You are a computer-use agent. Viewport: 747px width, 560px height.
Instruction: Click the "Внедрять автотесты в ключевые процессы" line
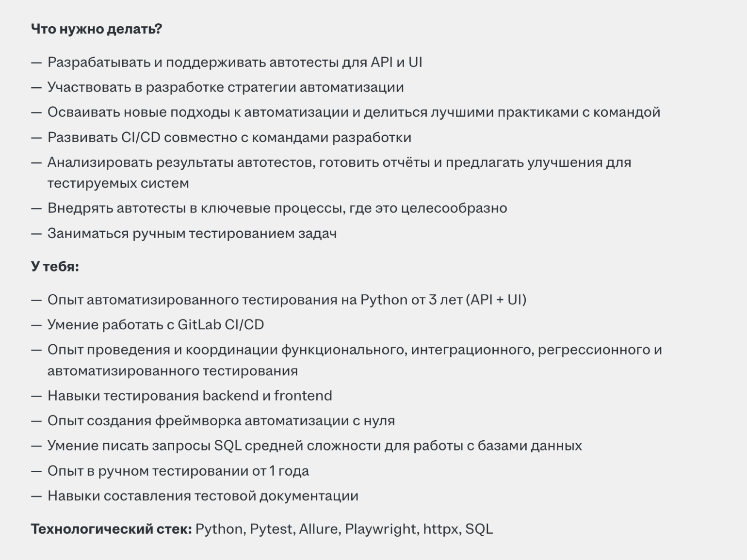pos(277,208)
